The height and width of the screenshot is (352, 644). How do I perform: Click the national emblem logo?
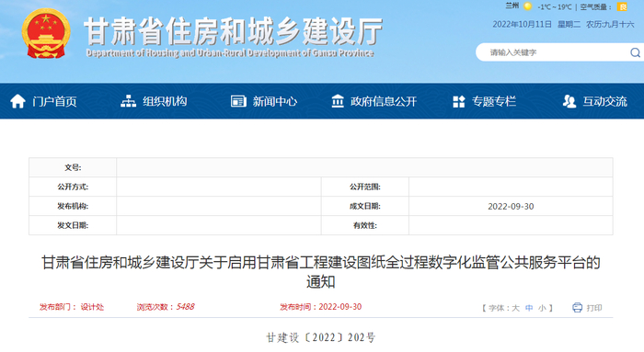46,34
